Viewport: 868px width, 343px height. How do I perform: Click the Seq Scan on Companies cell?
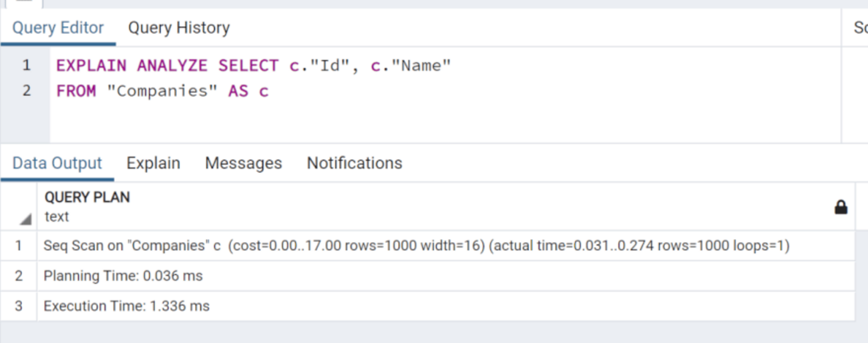tap(416, 246)
